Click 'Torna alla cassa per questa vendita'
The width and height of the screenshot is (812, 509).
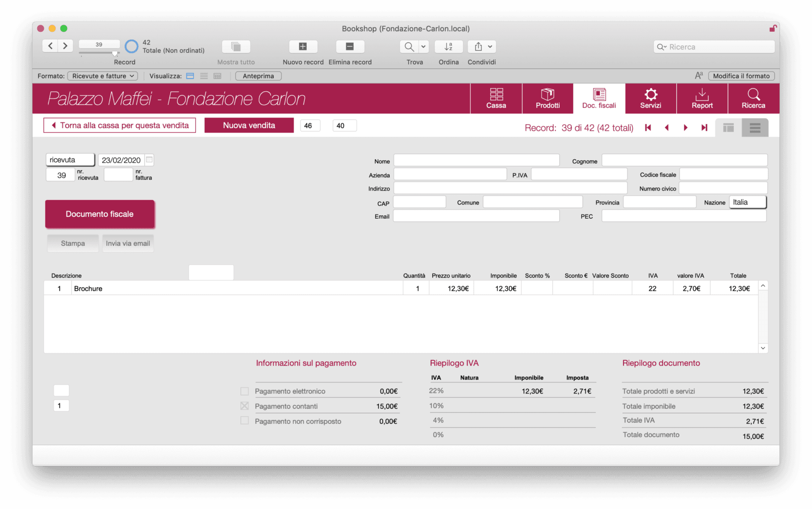pyautogui.click(x=119, y=125)
